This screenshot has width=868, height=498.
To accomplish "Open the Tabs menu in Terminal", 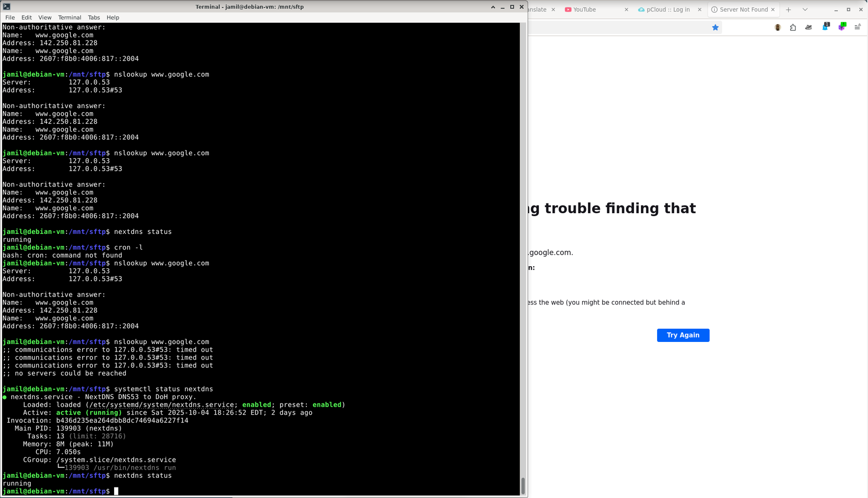I will pos(94,17).
